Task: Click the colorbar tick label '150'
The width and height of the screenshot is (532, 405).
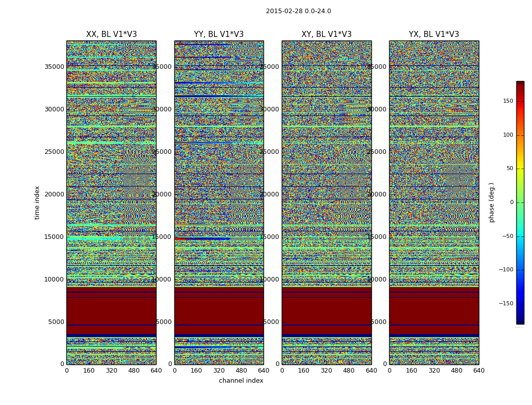Action: point(508,101)
